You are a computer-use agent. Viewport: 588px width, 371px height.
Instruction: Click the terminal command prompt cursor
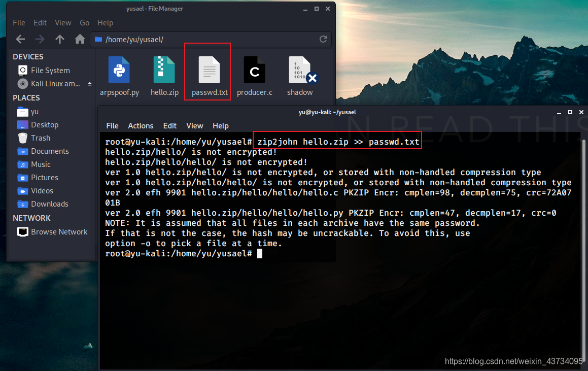coord(259,254)
